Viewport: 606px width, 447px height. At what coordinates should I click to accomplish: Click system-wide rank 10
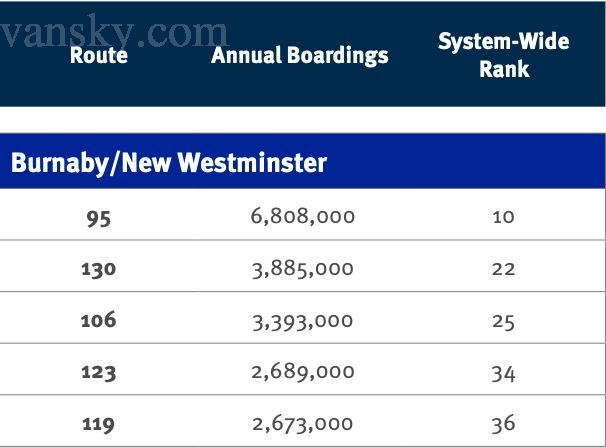click(503, 216)
